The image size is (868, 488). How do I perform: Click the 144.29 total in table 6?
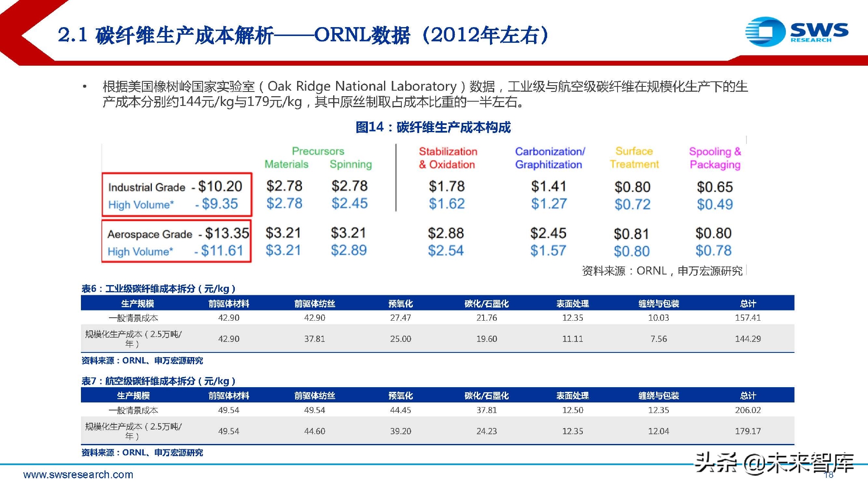tap(748, 339)
